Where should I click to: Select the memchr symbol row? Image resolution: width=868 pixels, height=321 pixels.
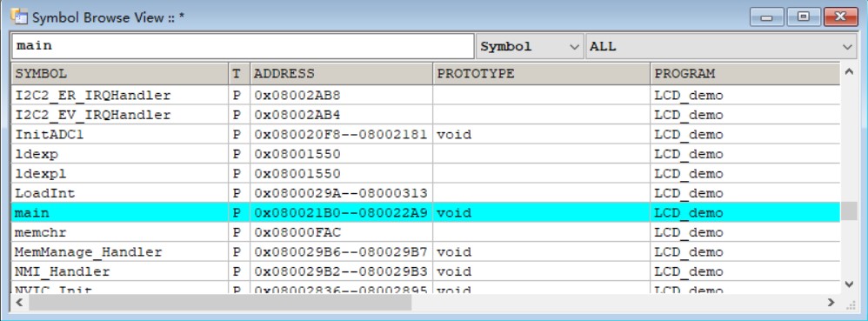[425, 232]
